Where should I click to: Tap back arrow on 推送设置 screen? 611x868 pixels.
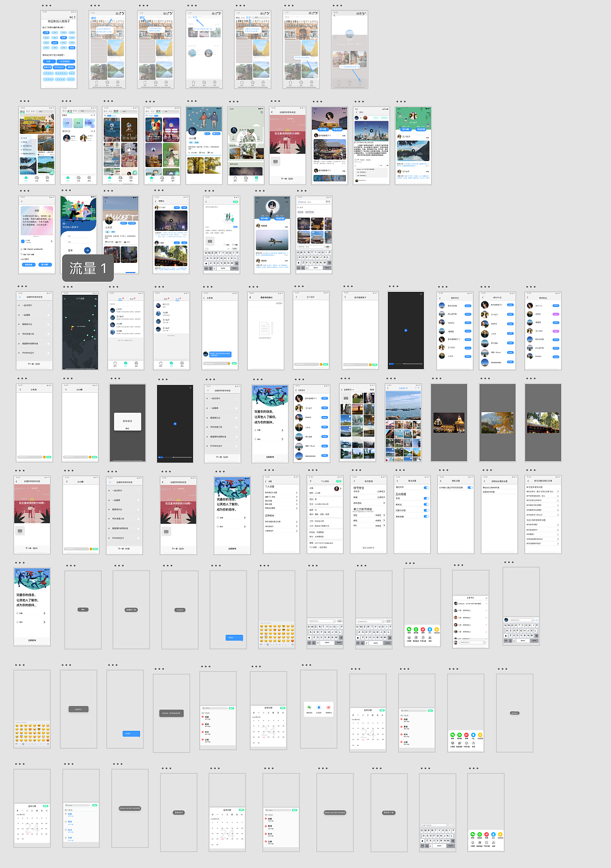[397, 481]
